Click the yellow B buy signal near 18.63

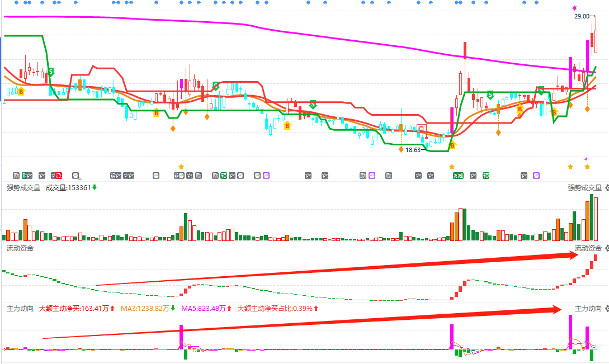[x=452, y=145]
